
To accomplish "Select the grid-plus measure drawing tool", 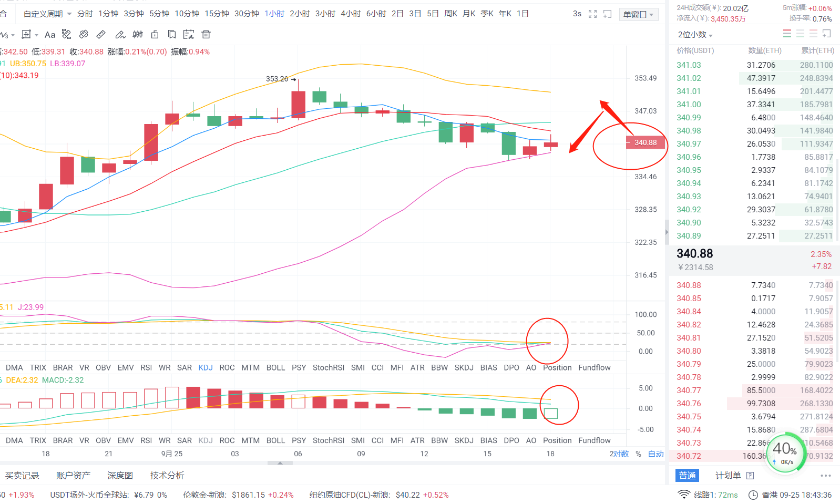I will [x=26, y=35].
